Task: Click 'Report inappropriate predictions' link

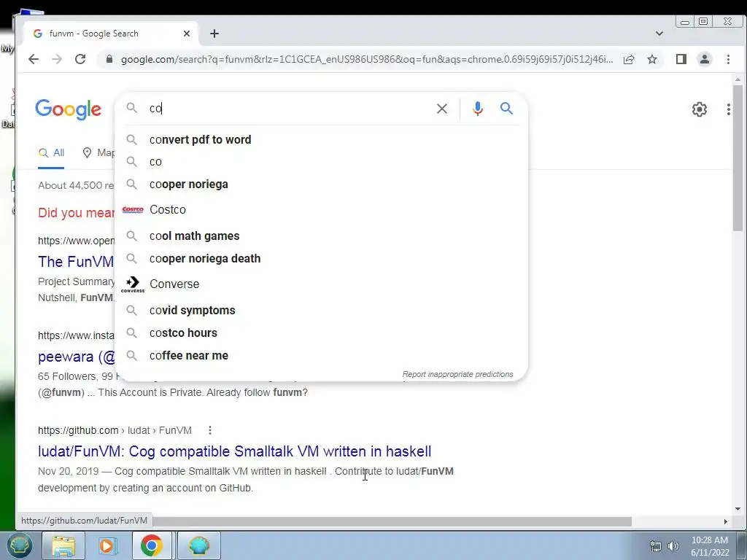Action: coord(458,374)
